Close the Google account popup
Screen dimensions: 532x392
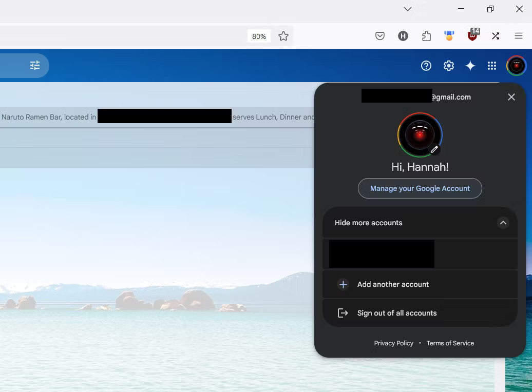511,97
